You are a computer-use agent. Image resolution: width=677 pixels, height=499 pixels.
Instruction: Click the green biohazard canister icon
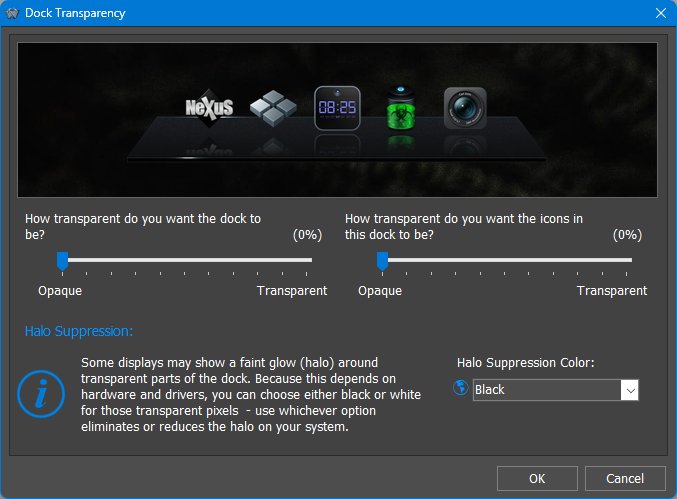(x=401, y=107)
